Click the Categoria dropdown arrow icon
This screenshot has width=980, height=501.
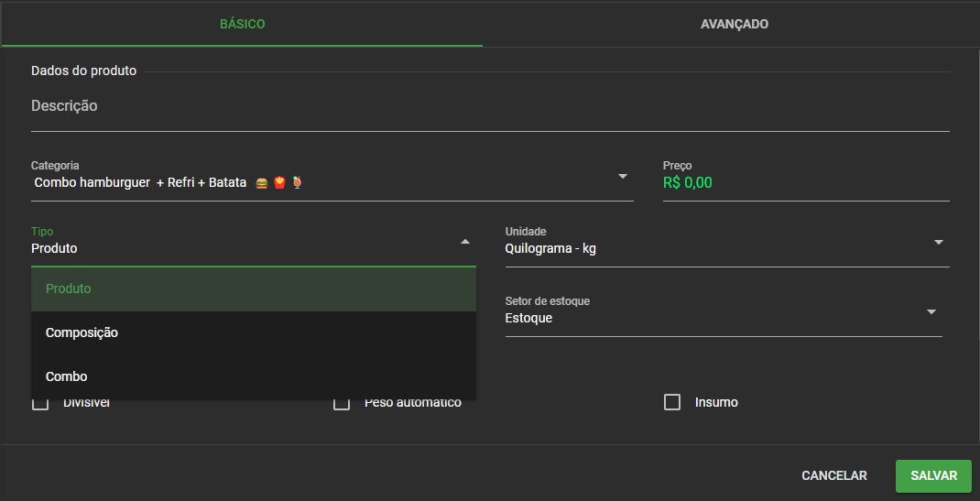(x=623, y=176)
